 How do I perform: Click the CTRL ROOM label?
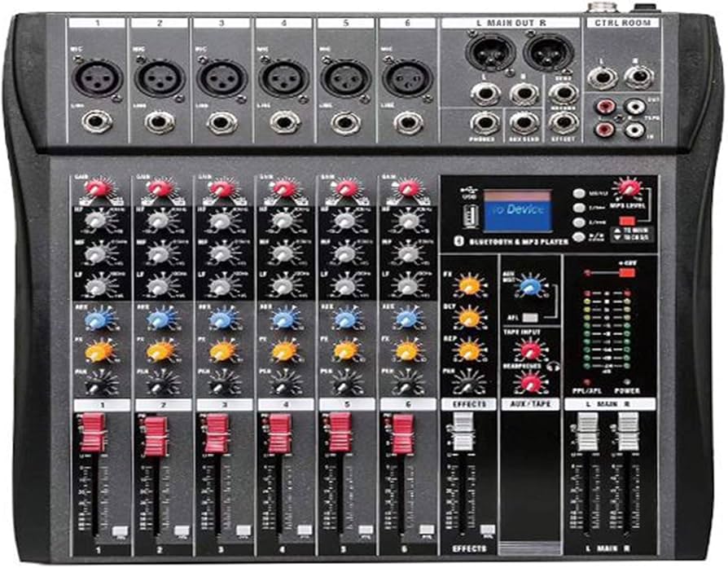[622, 22]
